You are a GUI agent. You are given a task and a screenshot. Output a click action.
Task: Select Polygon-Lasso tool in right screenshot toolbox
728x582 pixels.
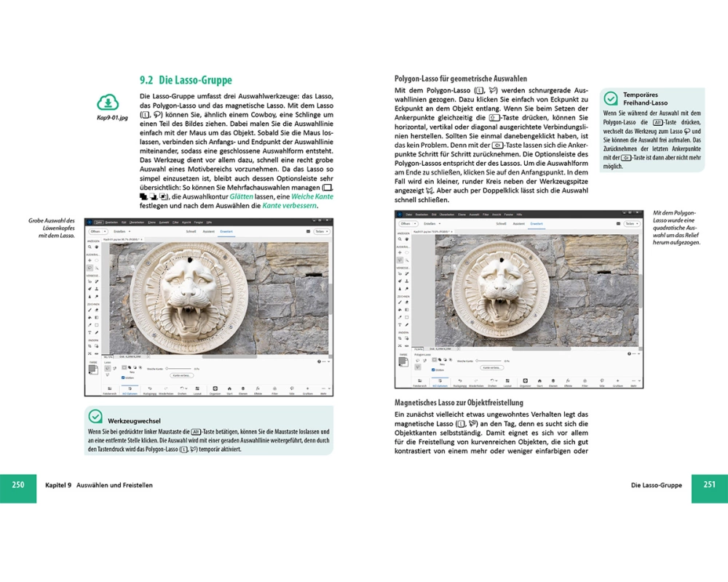pos(399,260)
